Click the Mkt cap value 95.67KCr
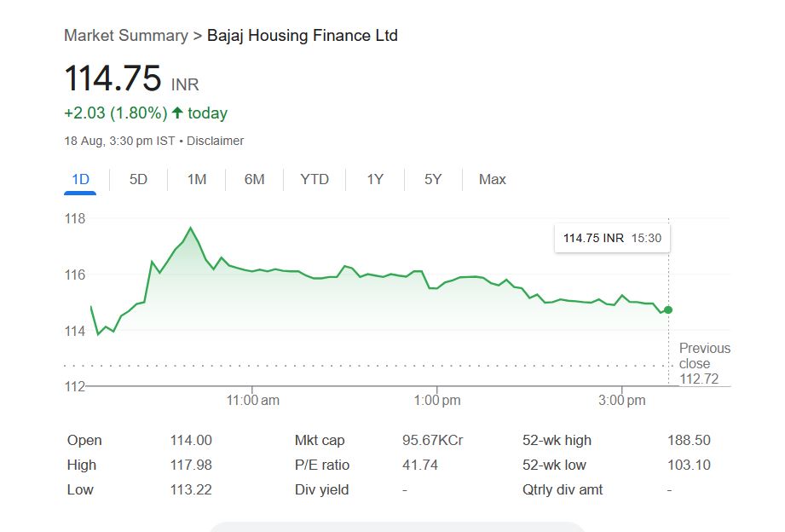The width and height of the screenshot is (785, 532). point(432,441)
